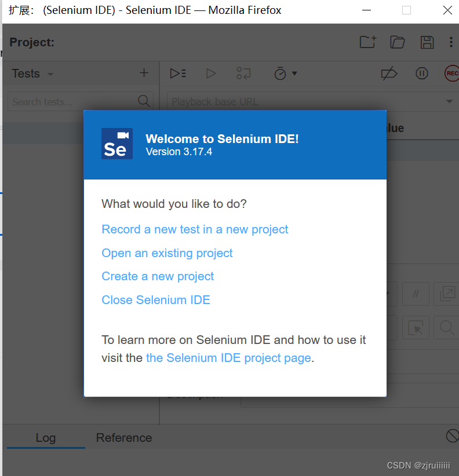459x476 pixels.
Task: Run all tests icon
Action: (x=178, y=74)
